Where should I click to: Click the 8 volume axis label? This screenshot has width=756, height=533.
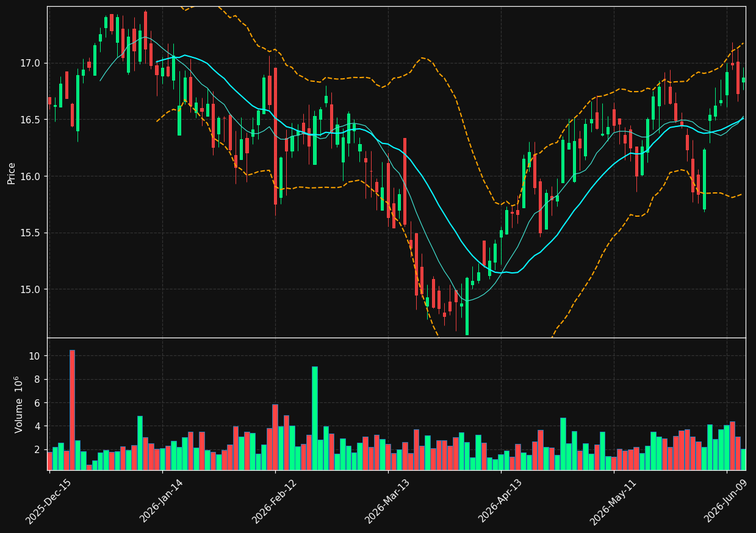pos(38,379)
